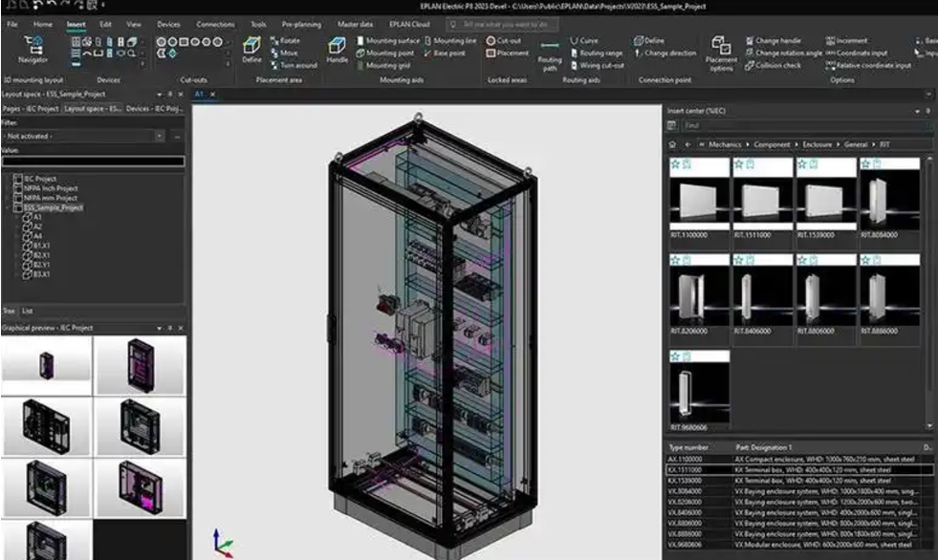The height and width of the screenshot is (560, 938).
Task: Favorite the RIT.8886000 part
Action: 865,260
